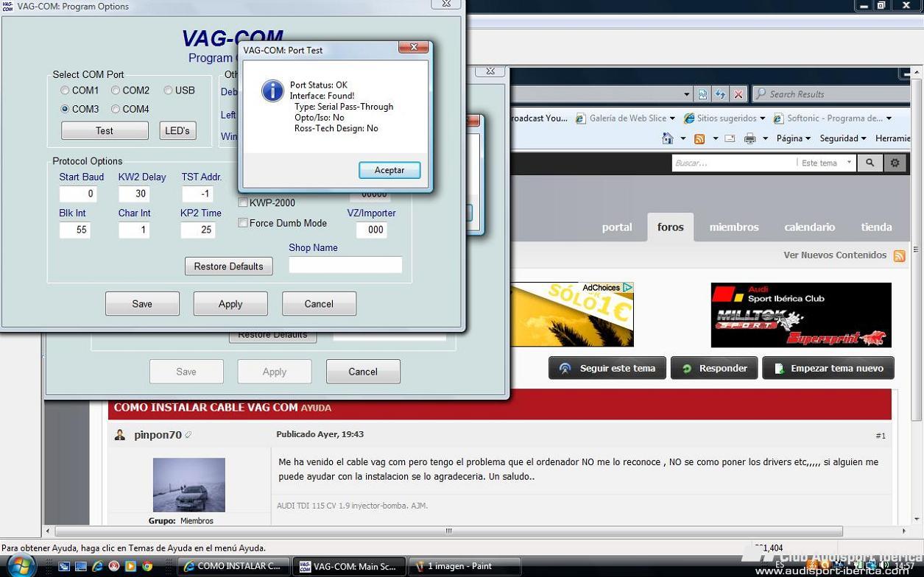This screenshot has height=577, width=924.
Task: Click Aceptar in the Port Test dialog
Action: point(389,170)
